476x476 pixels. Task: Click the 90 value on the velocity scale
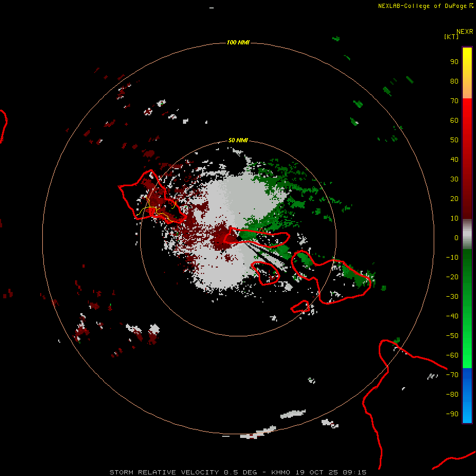pyautogui.click(x=454, y=62)
